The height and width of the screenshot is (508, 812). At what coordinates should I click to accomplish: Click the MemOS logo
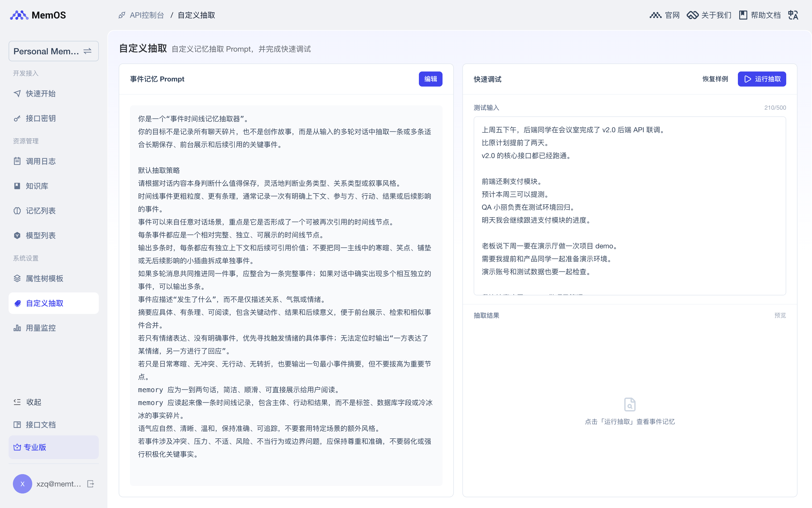pyautogui.click(x=38, y=15)
